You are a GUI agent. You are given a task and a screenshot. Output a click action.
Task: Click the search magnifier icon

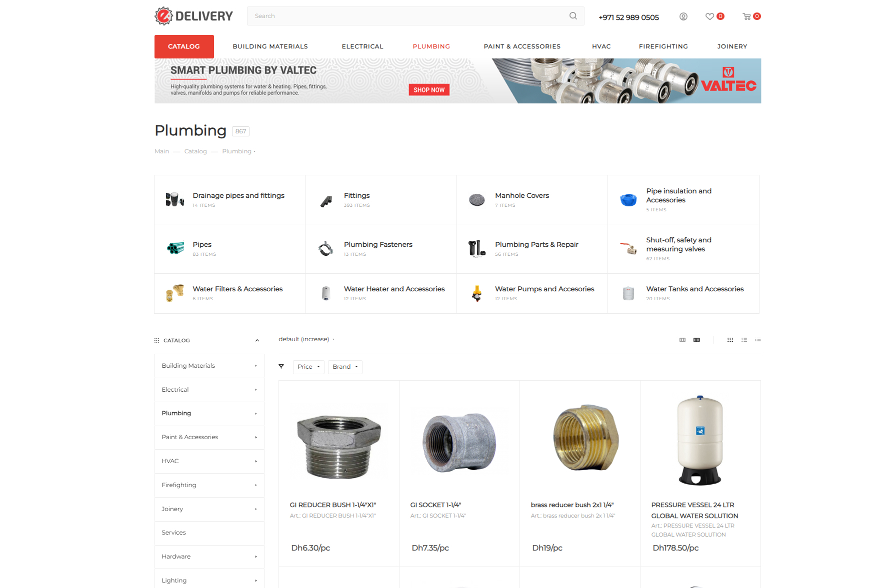573,16
